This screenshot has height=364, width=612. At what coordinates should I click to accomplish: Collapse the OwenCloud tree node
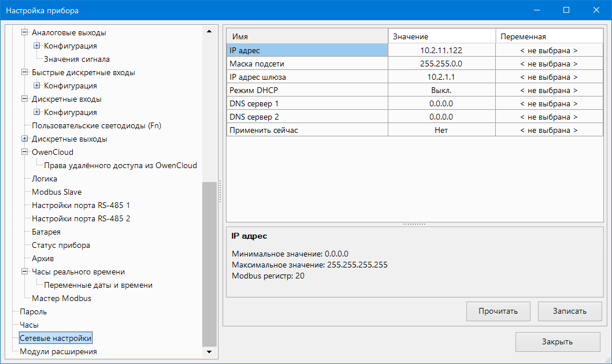point(24,153)
